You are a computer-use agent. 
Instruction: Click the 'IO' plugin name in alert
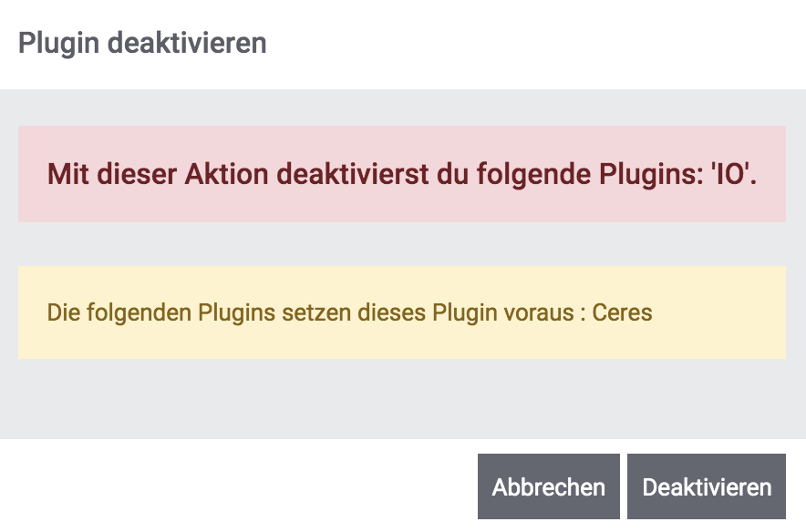(734, 174)
